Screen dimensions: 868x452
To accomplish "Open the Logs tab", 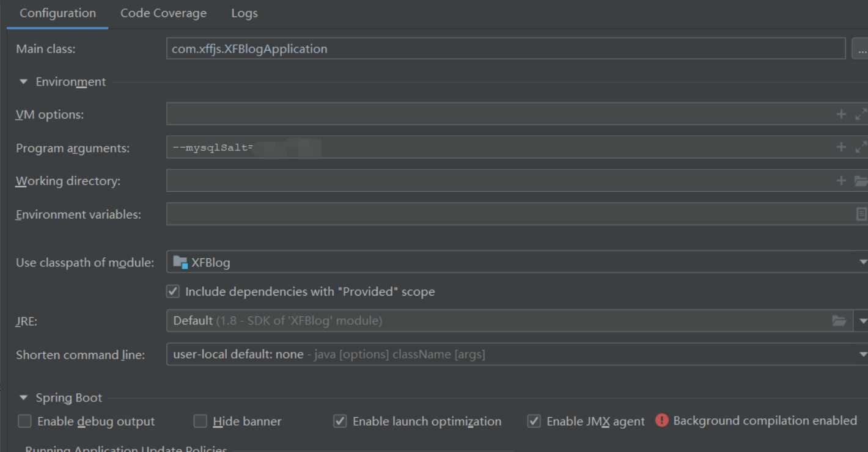I will [x=245, y=13].
